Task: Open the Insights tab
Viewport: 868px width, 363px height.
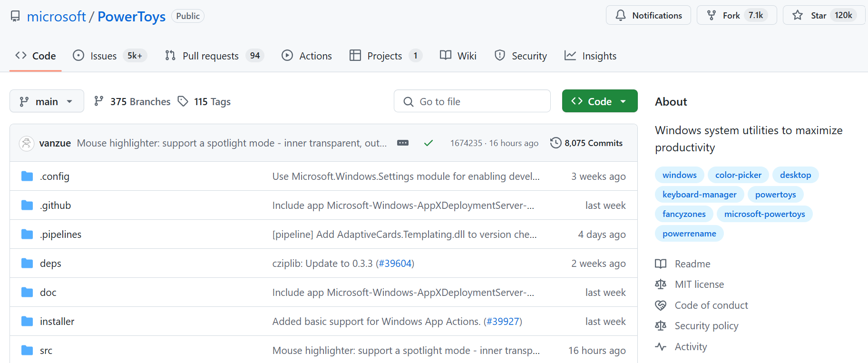Action: pyautogui.click(x=590, y=56)
